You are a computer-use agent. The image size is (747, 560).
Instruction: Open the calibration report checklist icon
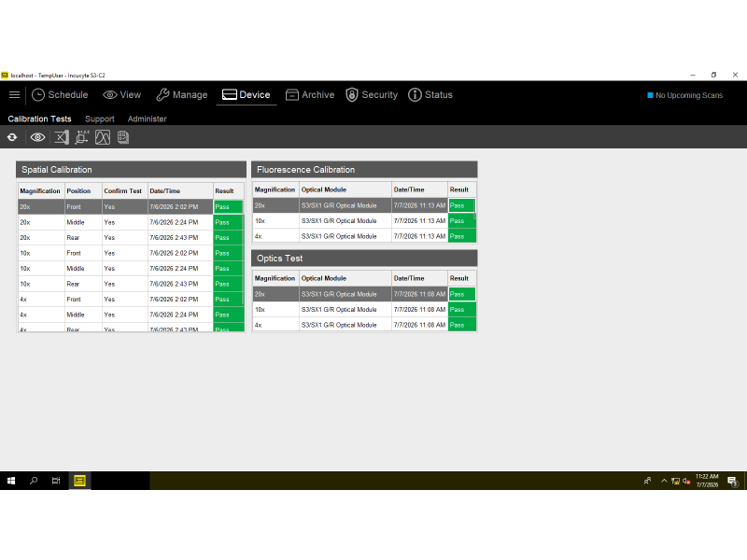tap(123, 137)
